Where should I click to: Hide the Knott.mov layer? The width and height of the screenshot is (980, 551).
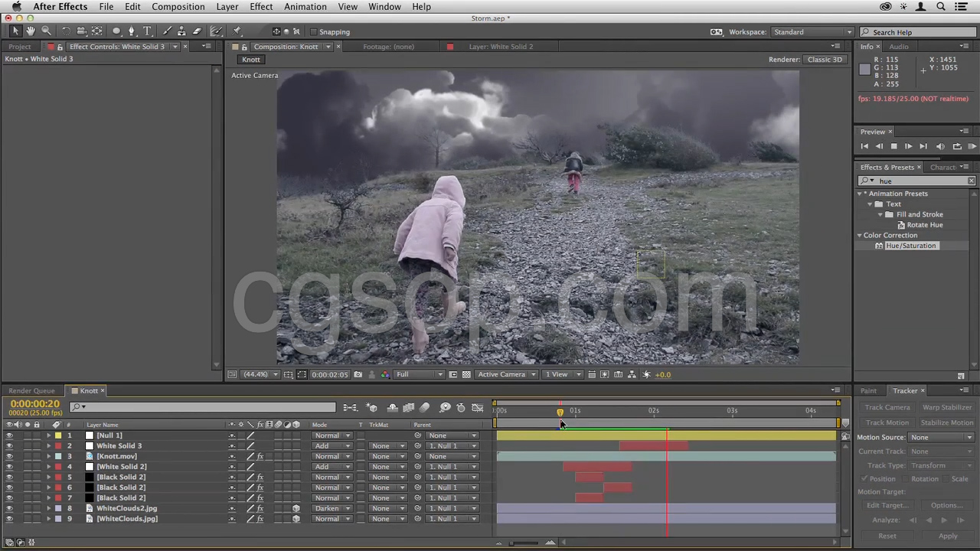(9, 456)
